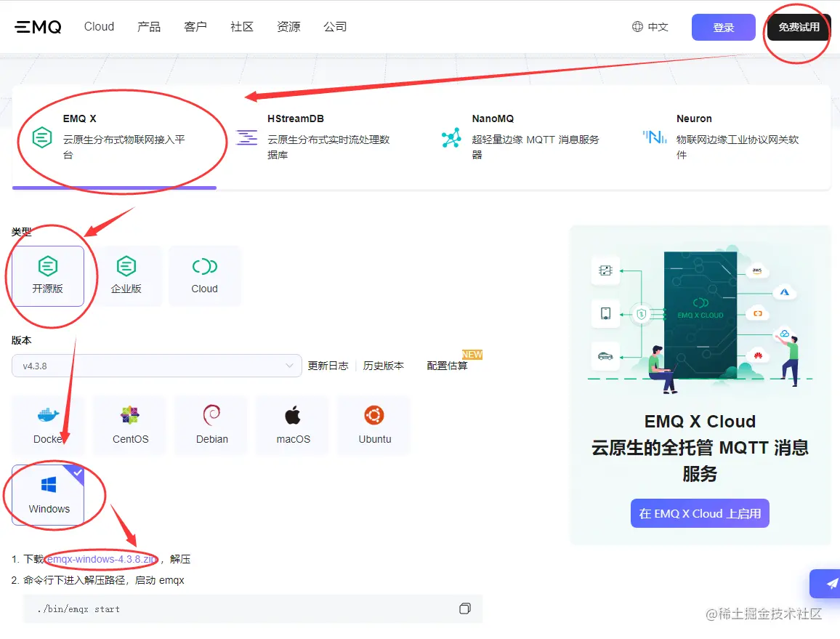Click the version dropdown chevron
The image size is (840, 639).
(x=289, y=366)
